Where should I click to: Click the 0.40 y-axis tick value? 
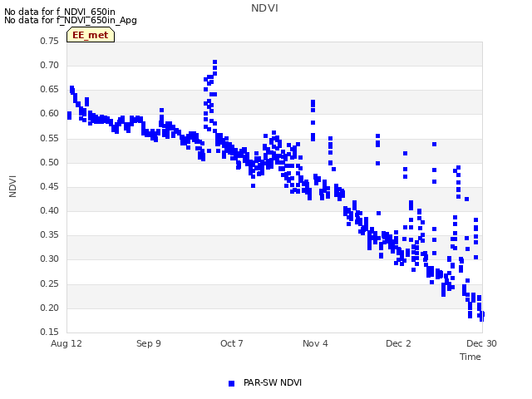pyautogui.click(x=50, y=210)
